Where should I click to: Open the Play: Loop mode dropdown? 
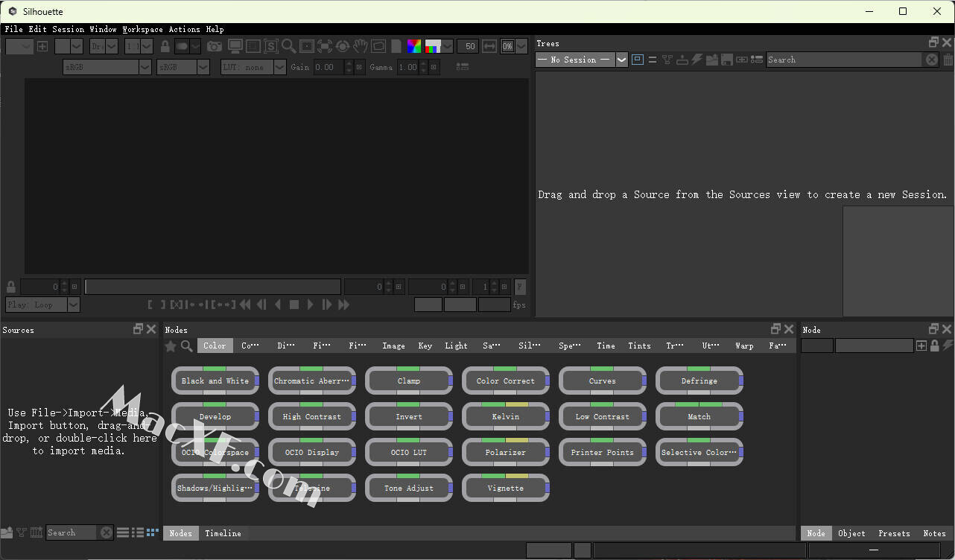pos(42,305)
